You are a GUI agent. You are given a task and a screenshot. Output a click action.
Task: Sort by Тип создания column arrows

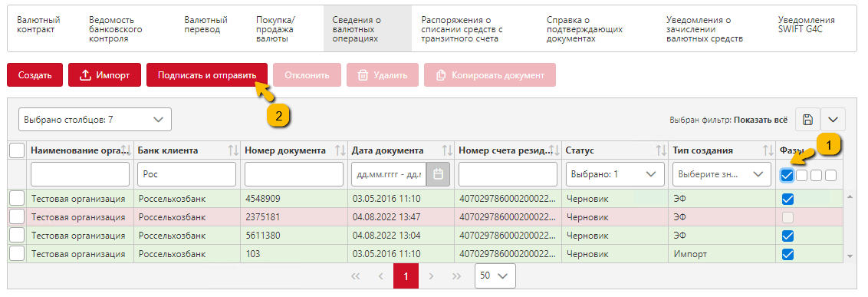click(768, 150)
